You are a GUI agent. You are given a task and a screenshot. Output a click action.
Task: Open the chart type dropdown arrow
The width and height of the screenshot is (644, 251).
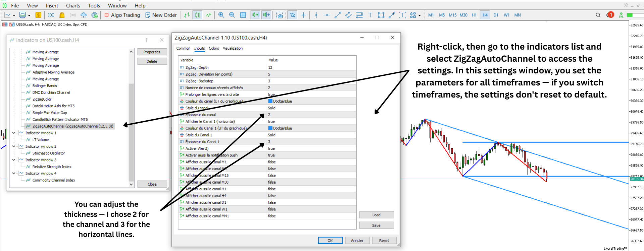pyautogui.click(x=14, y=15)
